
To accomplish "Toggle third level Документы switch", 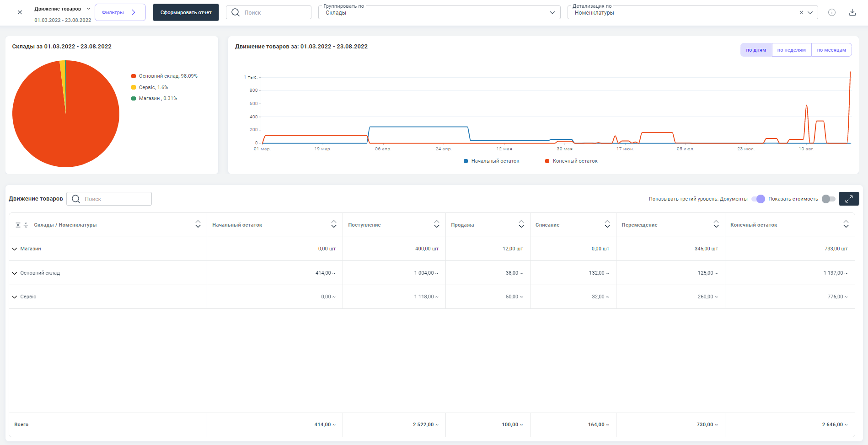I will point(758,199).
